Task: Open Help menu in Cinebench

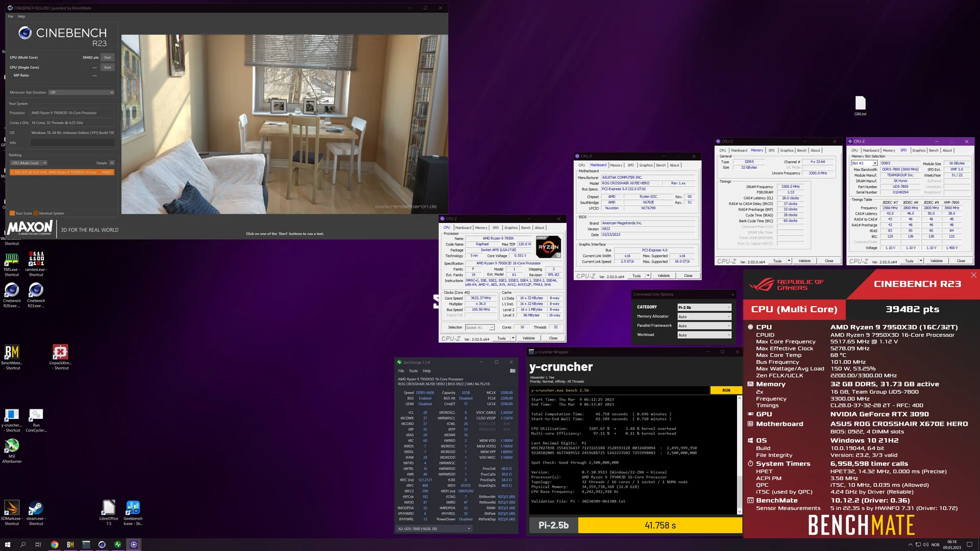Action: [21, 16]
